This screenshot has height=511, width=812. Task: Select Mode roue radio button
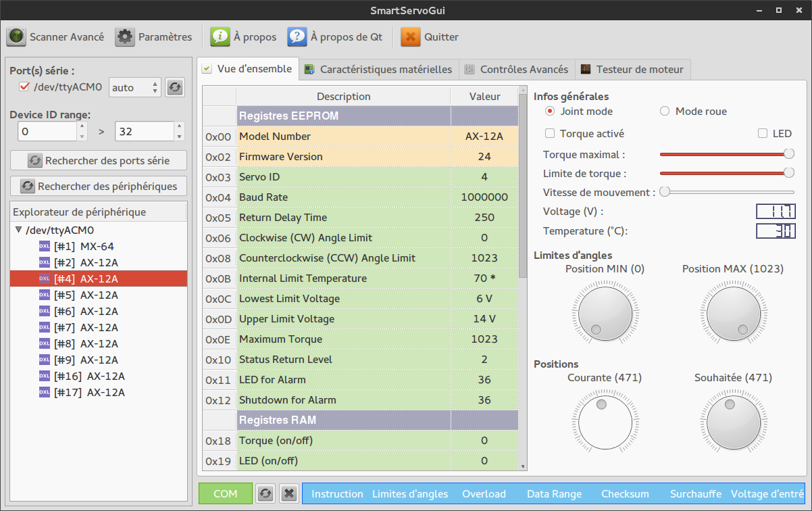[665, 111]
